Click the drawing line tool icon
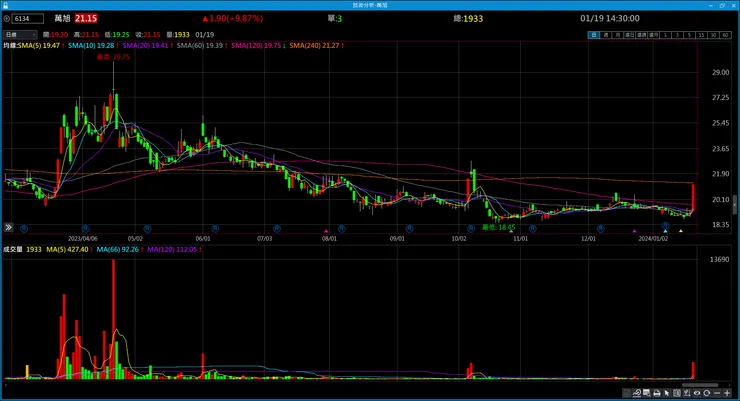The height and width of the screenshot is (401, 740). [x=637, y=393]
